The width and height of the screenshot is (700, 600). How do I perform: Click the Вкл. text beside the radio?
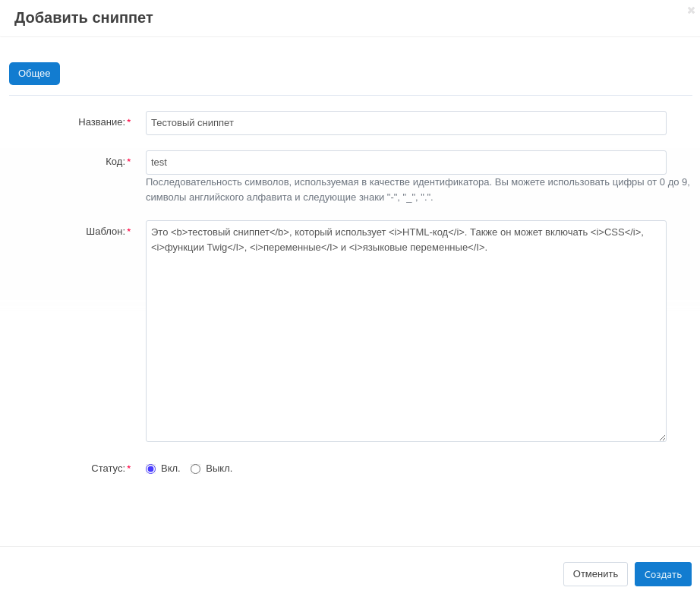coord(171,469)
